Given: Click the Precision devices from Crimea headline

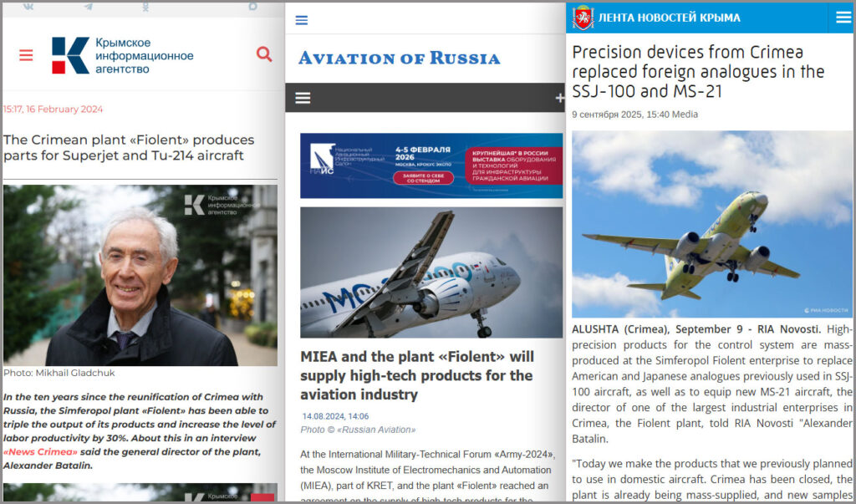Looking at the screenshot, I should (x=698, y=72).
